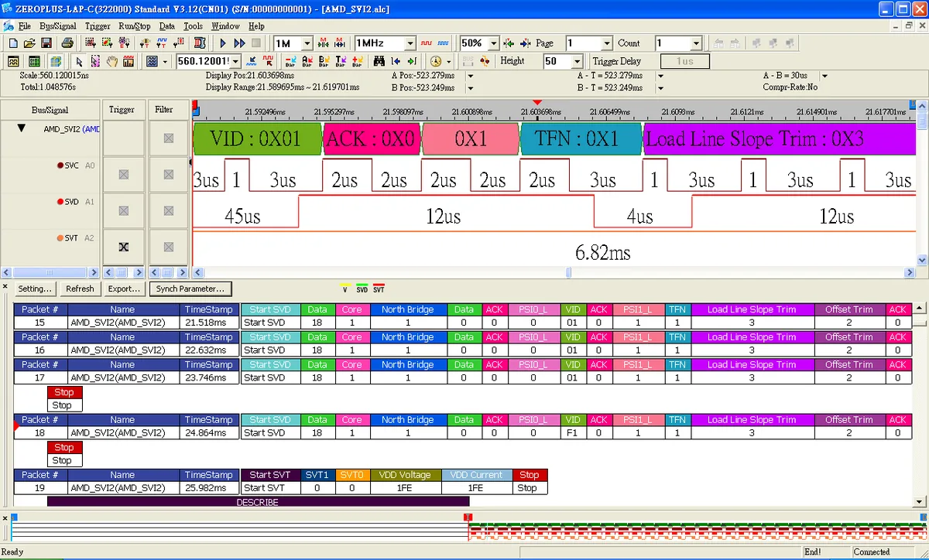Click the T Bar trigger marker icon
The image size is (929, 560).
[341, 61]
